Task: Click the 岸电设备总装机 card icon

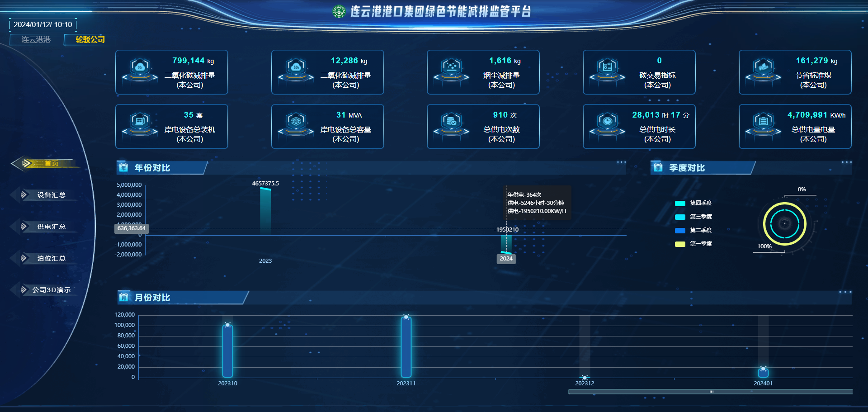Action: [x=140, y=126]
